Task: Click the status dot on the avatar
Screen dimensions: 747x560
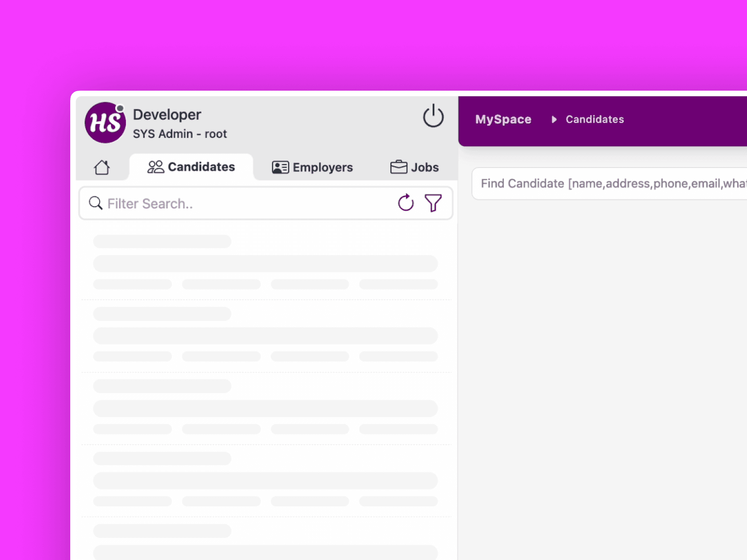Action: coord(120,108)
